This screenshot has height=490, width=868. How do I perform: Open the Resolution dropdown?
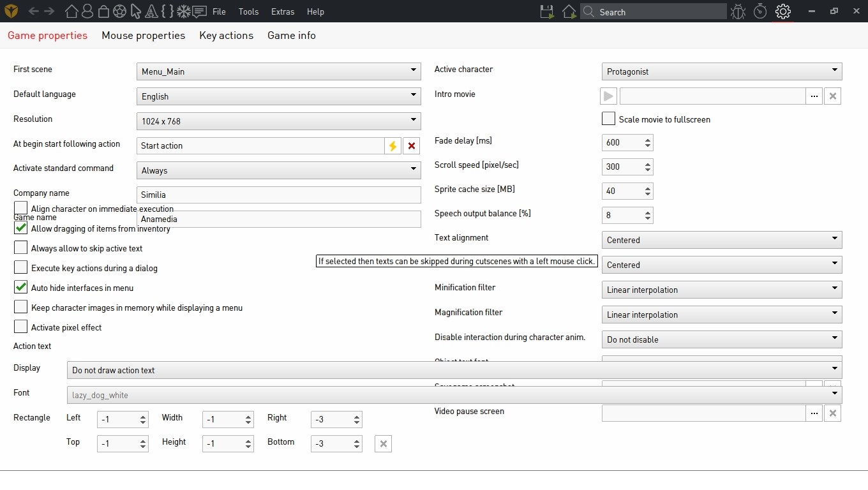[279, 121]
